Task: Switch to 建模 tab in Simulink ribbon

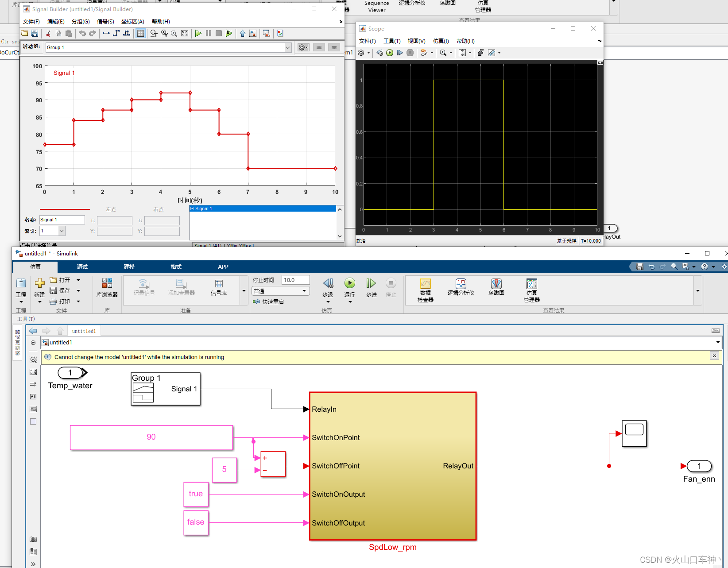Action: [x=129, y=267]
